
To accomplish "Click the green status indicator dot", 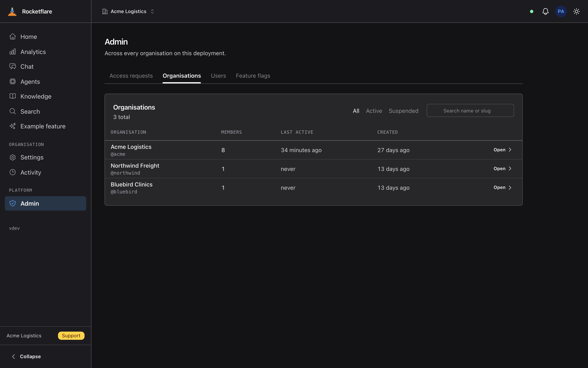I will 532,11.
